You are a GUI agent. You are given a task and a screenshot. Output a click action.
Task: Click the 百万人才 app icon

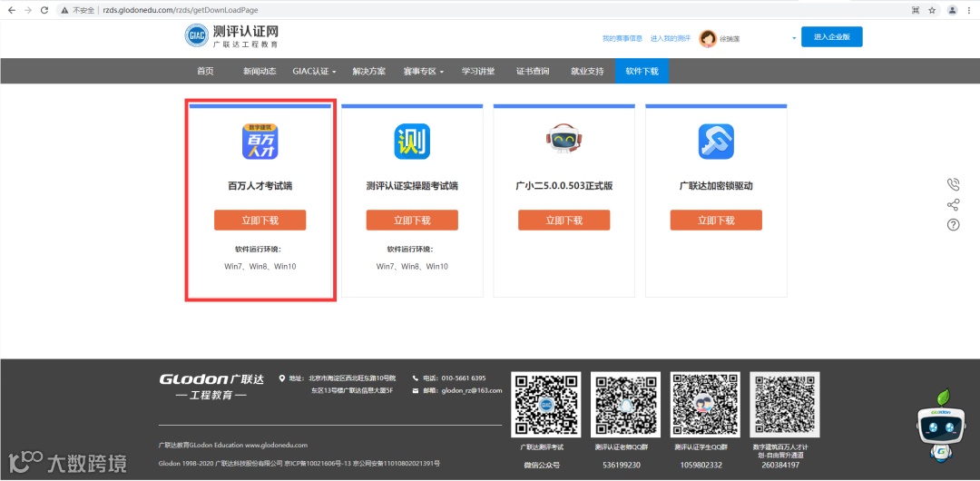pos(260,142)
